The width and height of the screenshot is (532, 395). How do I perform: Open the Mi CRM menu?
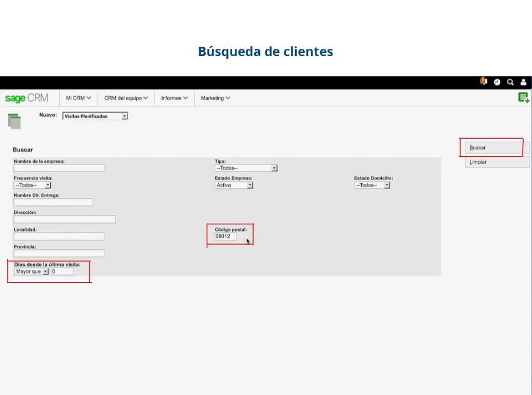pyautogui.click(x=78, y=98)
